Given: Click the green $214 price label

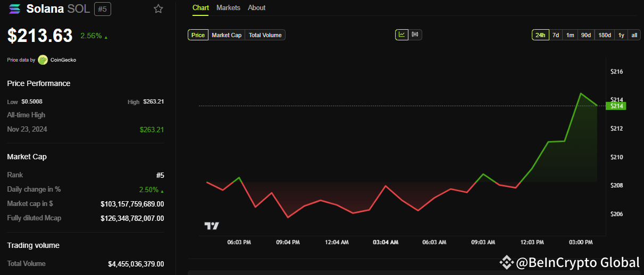Looking at the screenshot, I should click(x=616, y=106).
